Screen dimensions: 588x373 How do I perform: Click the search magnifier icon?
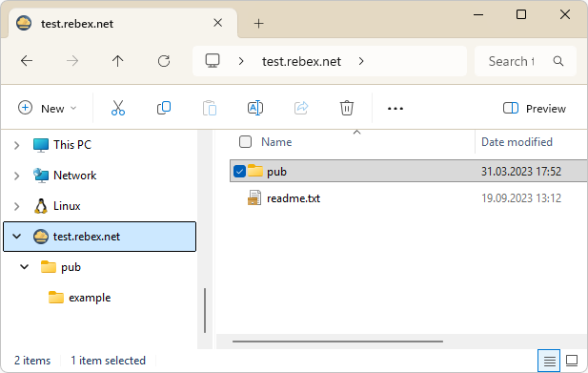click(x=558, y=61)
